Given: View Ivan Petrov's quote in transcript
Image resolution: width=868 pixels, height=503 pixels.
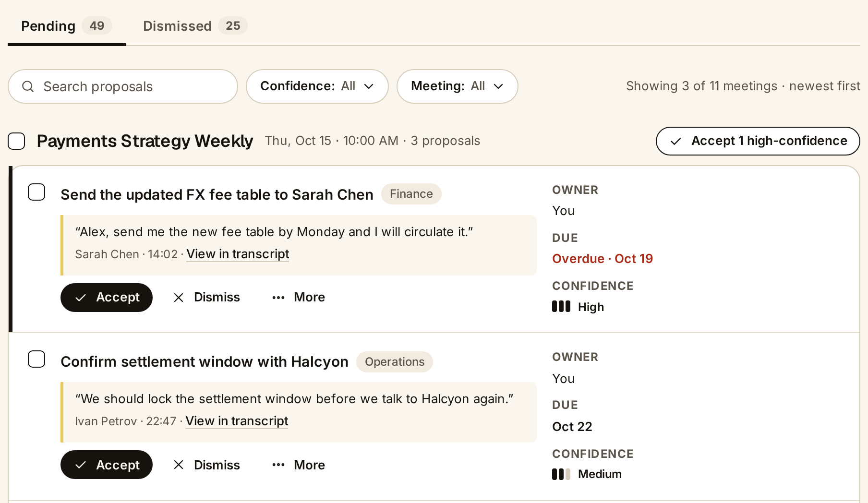Looking at the screenshot, I should click(237, 421).
